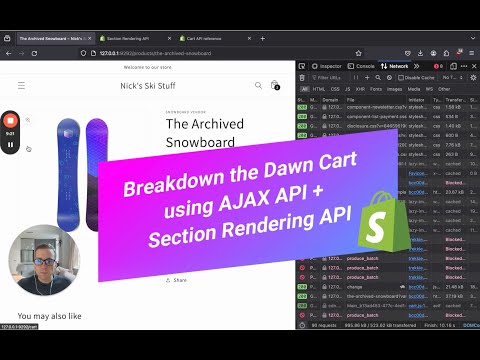480x360 pixels.
Task: Open the store's hamburger navigation menu
Action: [x=21, y=86]
